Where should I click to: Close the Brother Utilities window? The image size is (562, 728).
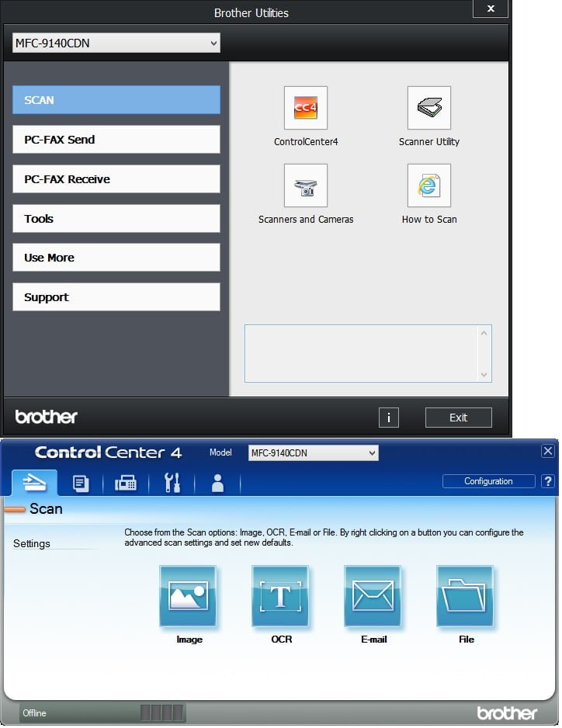[491, 9]
